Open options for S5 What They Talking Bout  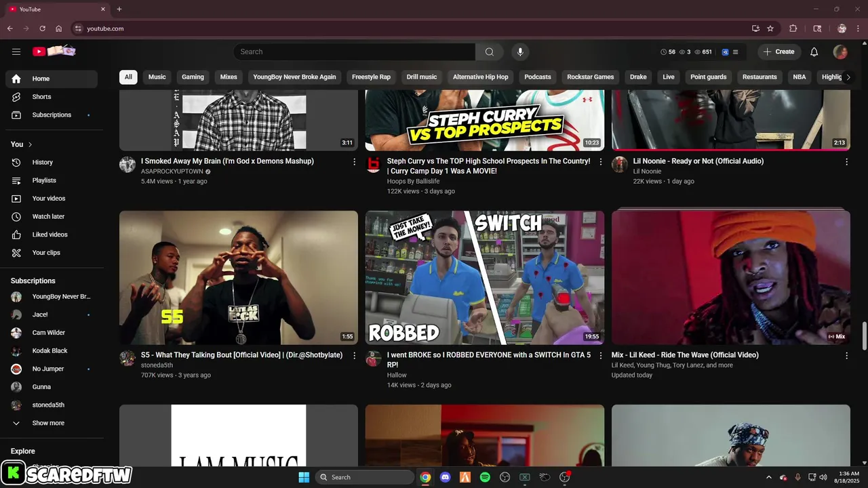pyautogui.click(x=354, y=356)
